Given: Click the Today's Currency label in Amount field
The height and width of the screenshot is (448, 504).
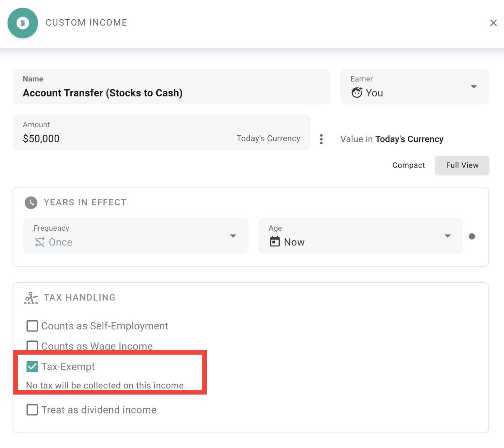Looking at the screenshot, I should (268, 138).
